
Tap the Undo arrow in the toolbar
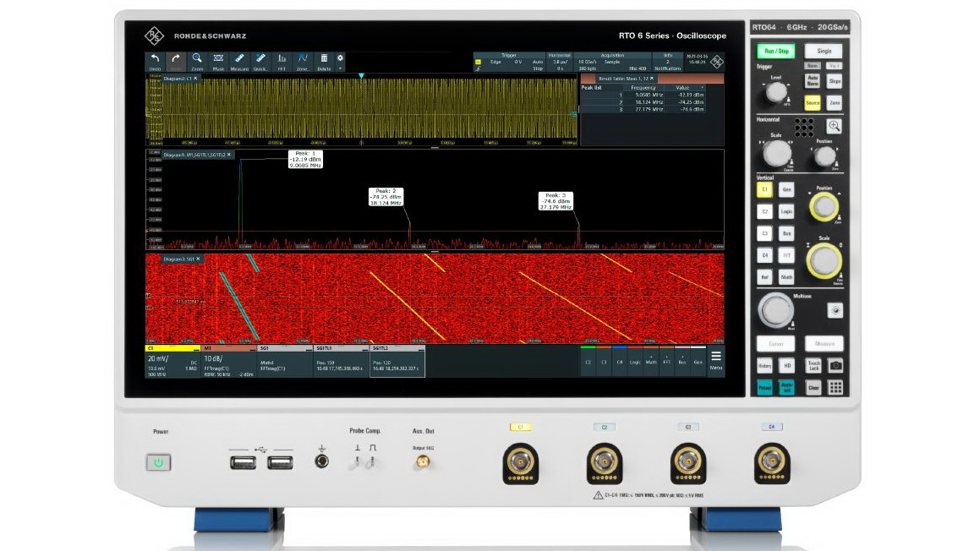[x=155, y=61]
